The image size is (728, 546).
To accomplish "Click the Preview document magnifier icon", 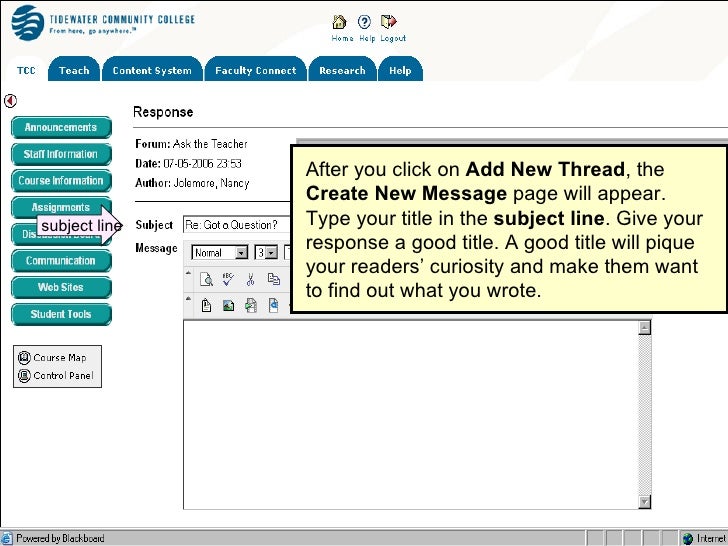I will [206, 279].
